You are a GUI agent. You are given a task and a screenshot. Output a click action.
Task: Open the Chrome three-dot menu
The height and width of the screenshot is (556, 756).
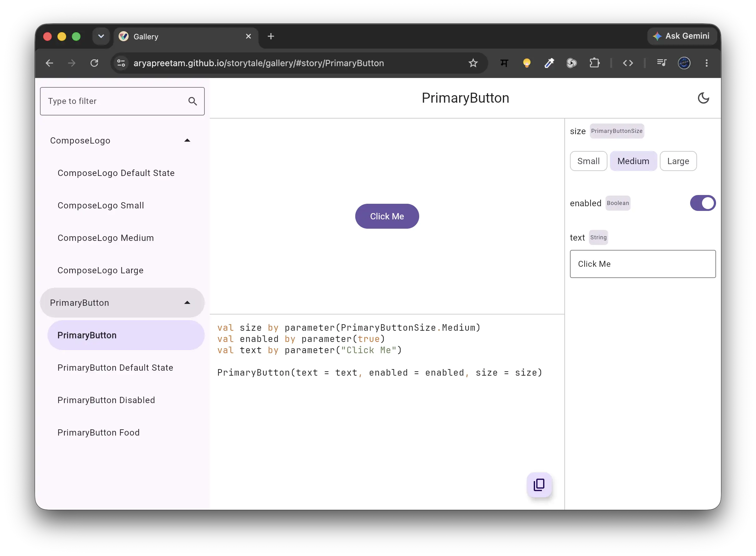tap(706, 63)
